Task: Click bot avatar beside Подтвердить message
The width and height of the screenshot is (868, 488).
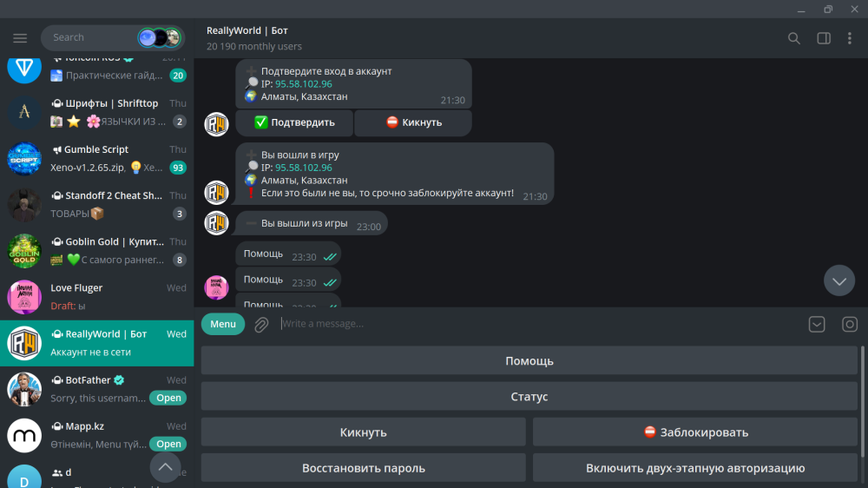Action: pos(216,124)
